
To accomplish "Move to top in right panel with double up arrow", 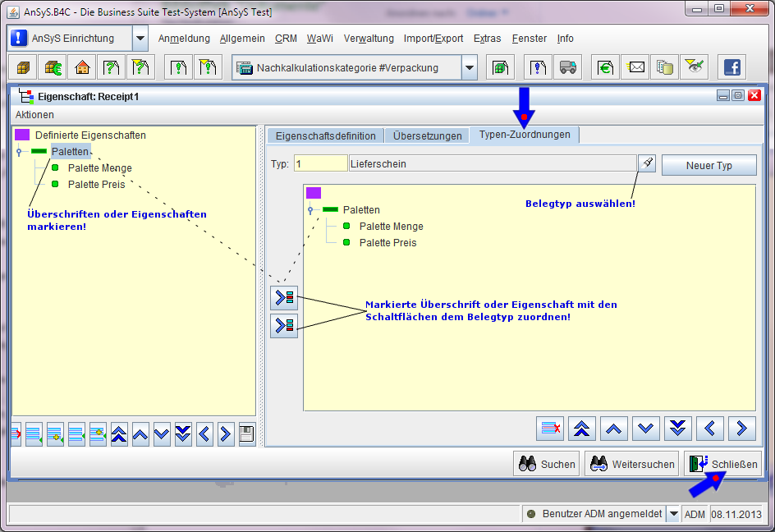I will (582, 428).
